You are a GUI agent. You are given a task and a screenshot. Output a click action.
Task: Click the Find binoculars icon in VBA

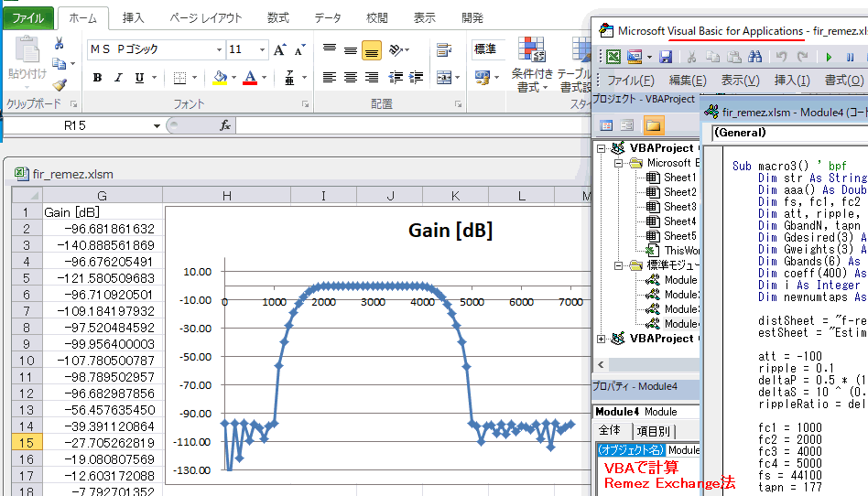coord(755,57)
